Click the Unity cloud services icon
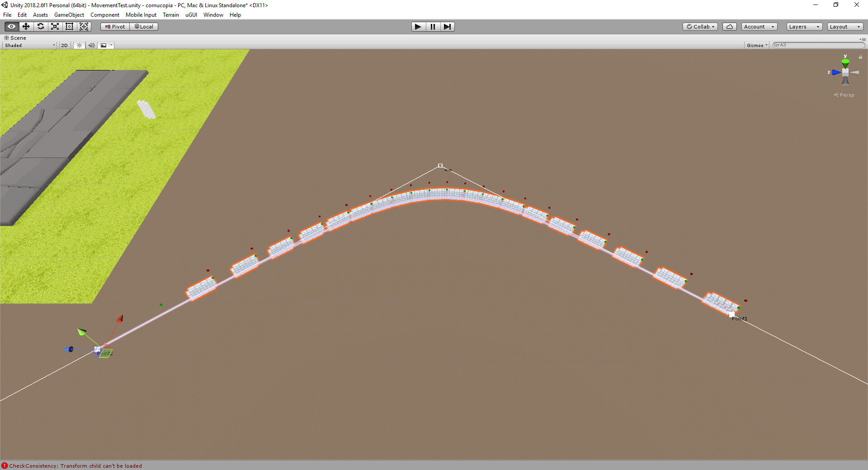Image resolution: width=868 pixels, height=470 pixels. (729, 27)
